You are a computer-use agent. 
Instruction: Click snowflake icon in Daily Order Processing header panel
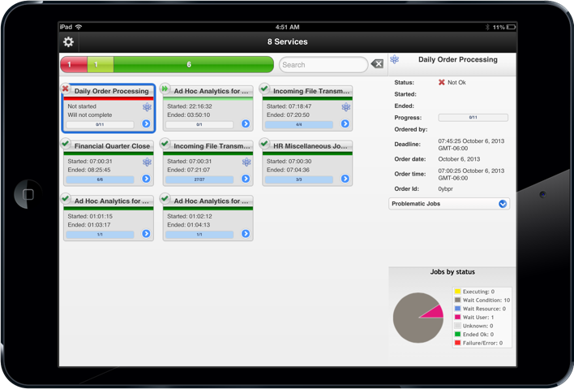[x=394, y=59]
